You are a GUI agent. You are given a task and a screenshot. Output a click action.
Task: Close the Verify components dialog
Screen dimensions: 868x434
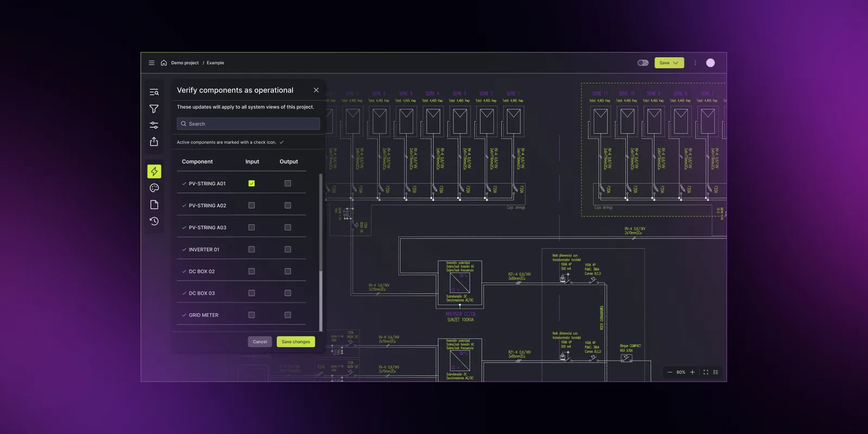pyautogui.click(x=316, y=90)
